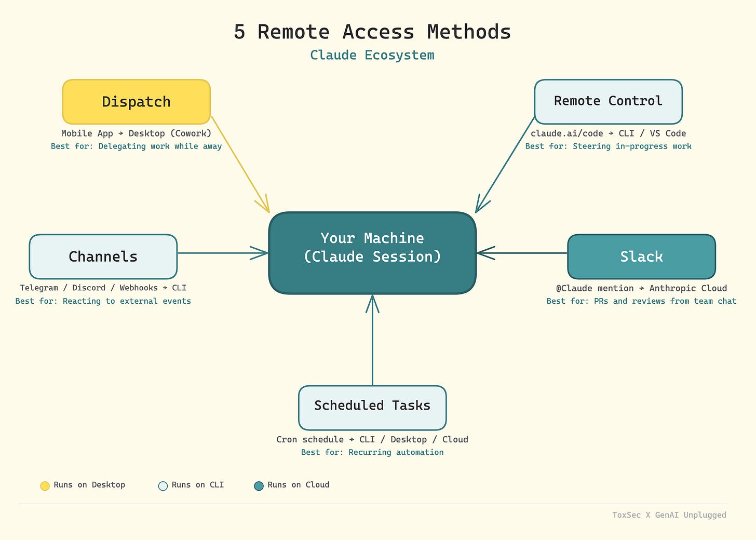Click the "ToxSec X GenAI Unplugged" credit
Viewport: 756px width, 540px height.
click(669, 515)
